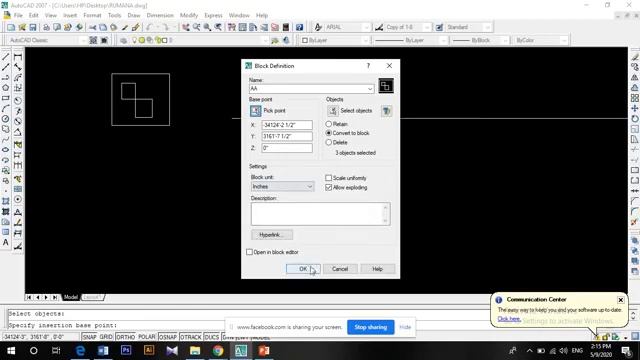Open the AutoCAD Classic workspace dropdown
The height and width of the screenshot is (360, 640).
click(x=83, y=40)
